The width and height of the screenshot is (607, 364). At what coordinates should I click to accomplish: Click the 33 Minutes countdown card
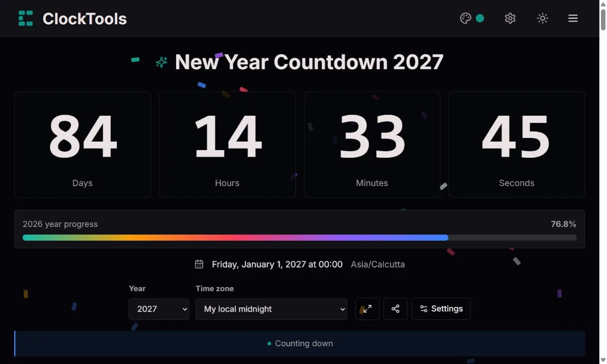[372, 145]
